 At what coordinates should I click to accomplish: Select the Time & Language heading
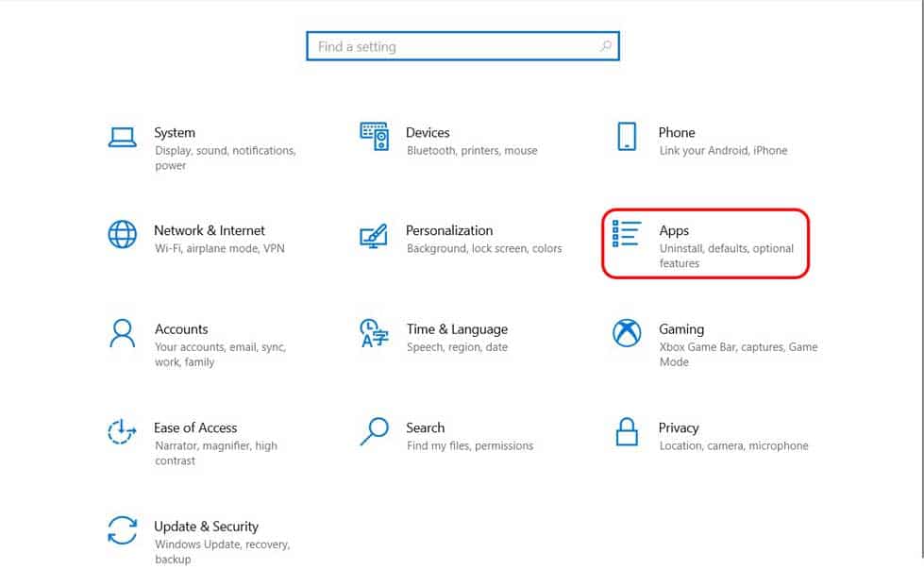[x=457, y=329]
